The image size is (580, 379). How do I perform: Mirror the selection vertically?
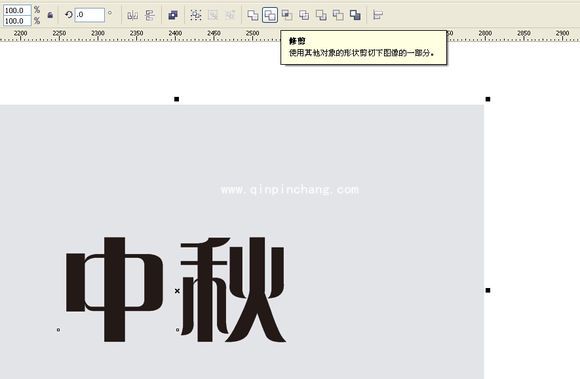(x=150, y=15)
